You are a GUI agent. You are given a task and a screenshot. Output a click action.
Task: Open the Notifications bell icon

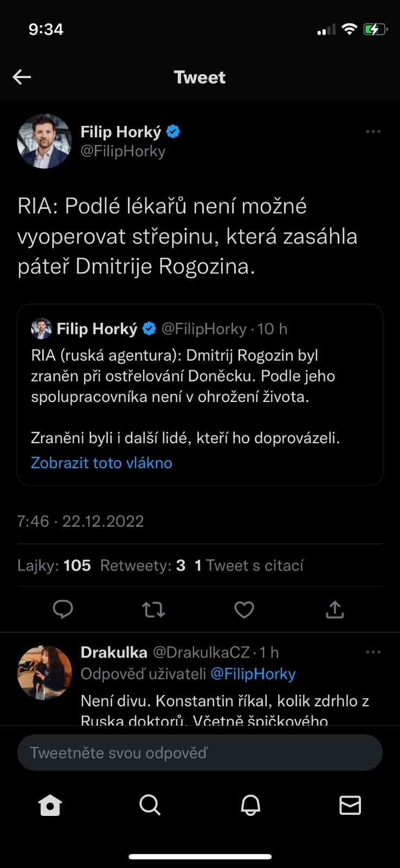(x=250, y=806)
